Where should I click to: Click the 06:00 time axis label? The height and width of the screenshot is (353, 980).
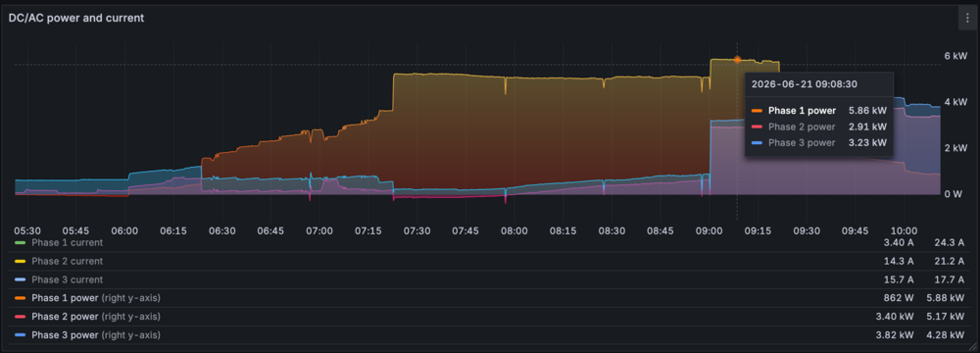pyautogui.click(x=124, y=231)
